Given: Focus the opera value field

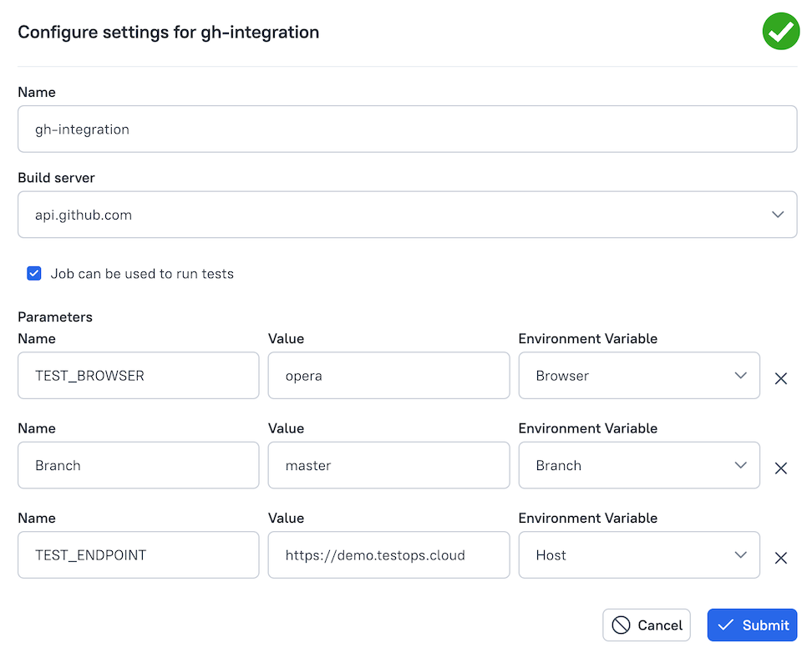Looking at the screenshot, I should [388, 376].
